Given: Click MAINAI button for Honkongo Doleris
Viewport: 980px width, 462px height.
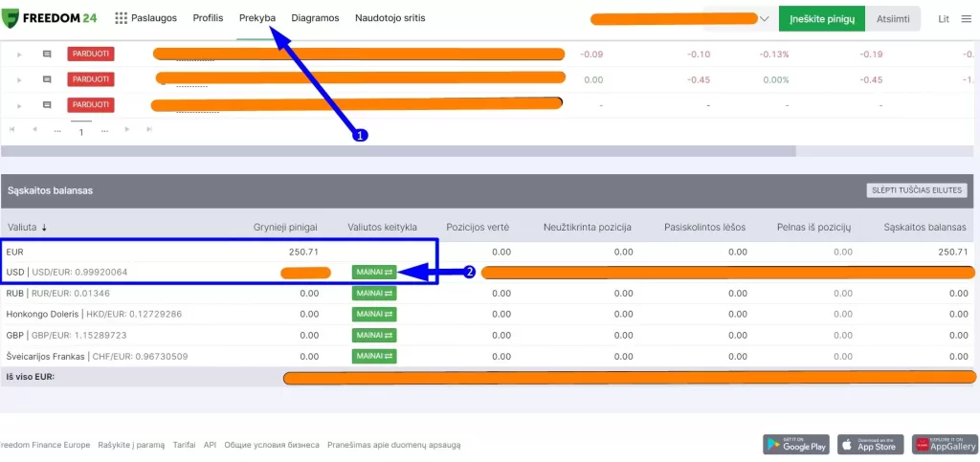Looking at the screenshot, I should 374,314.
